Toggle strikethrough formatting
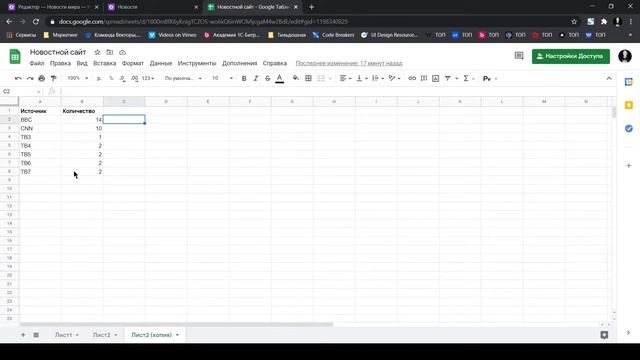The width and height of the screenshot is (640, 360). point(267,78)
